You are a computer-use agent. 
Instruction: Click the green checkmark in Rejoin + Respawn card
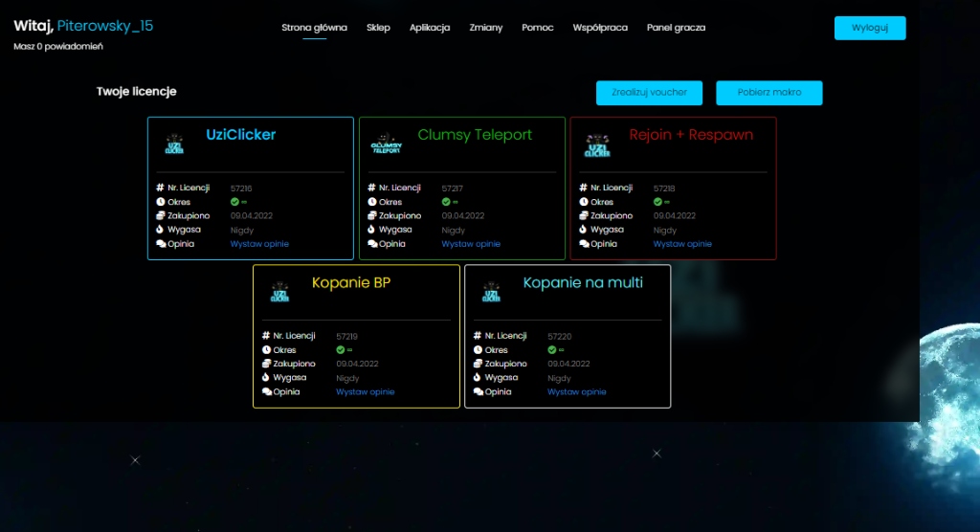click(x=658, y=202)
